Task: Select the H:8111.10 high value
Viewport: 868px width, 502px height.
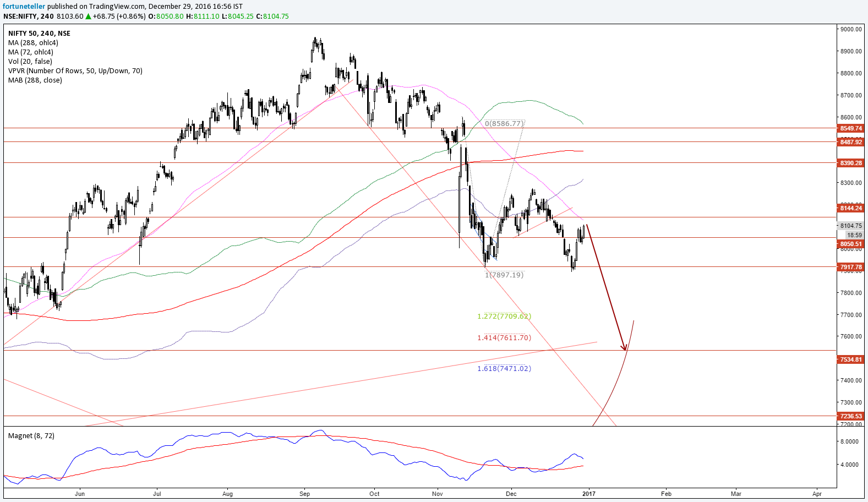Action: pos(203,17)
